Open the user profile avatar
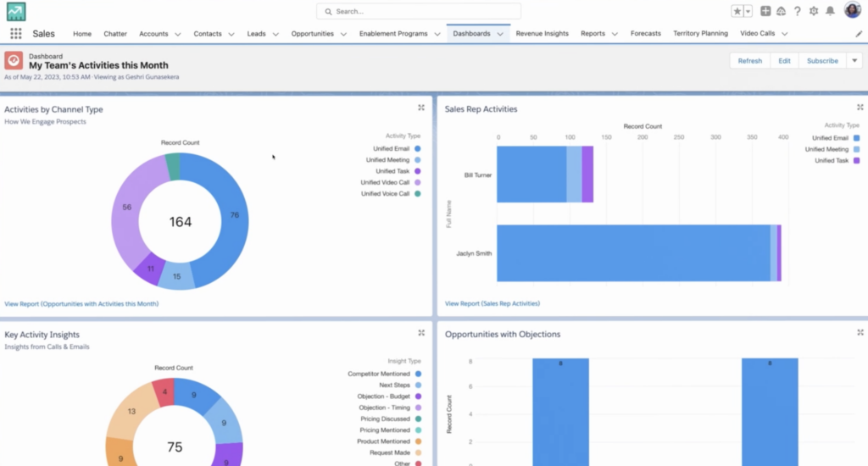 tap(852, 10)
